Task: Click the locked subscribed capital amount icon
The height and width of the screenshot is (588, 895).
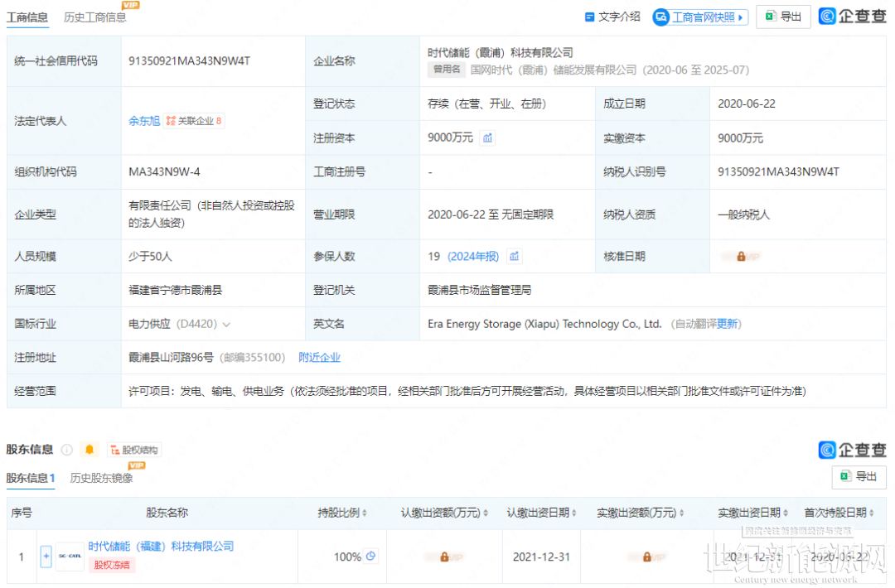Action: (x=444, y=557)
